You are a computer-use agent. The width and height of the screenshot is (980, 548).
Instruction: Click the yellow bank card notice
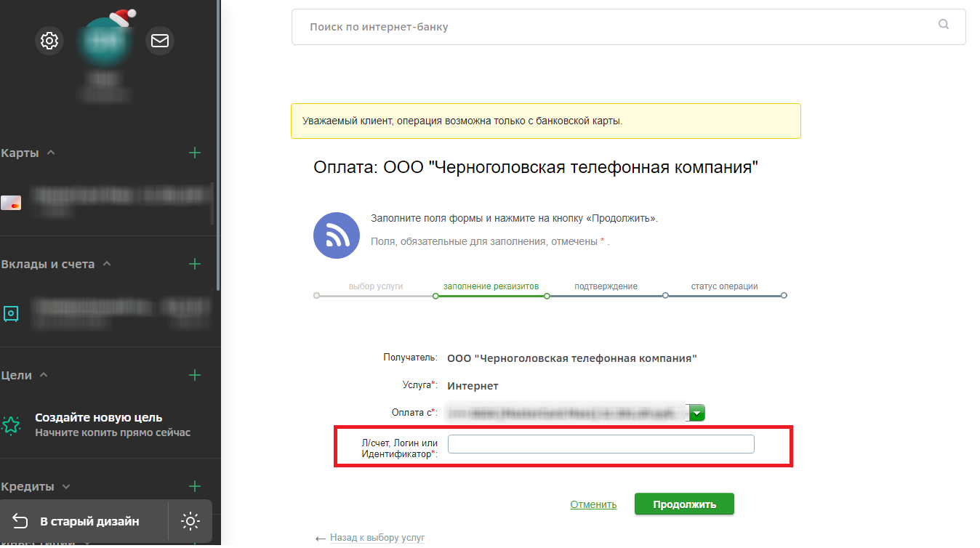click(545, 121)
